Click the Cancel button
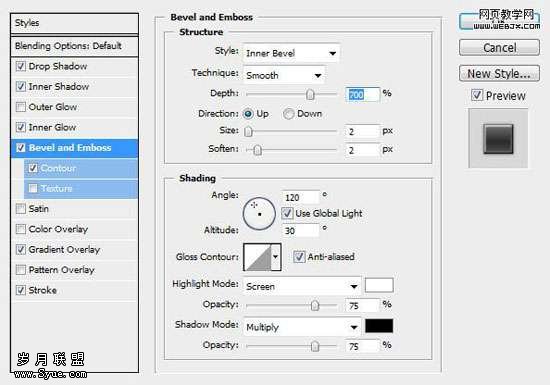550x385 pixels. point(499,47)
